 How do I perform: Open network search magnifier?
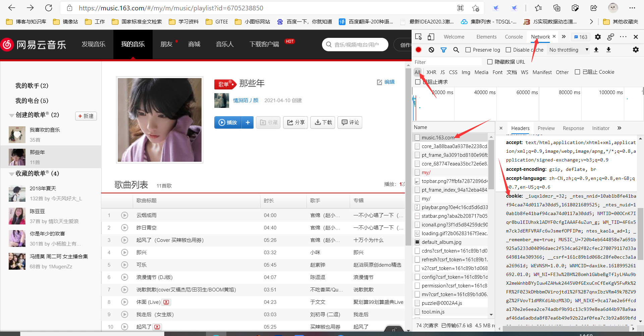(456, 50)
